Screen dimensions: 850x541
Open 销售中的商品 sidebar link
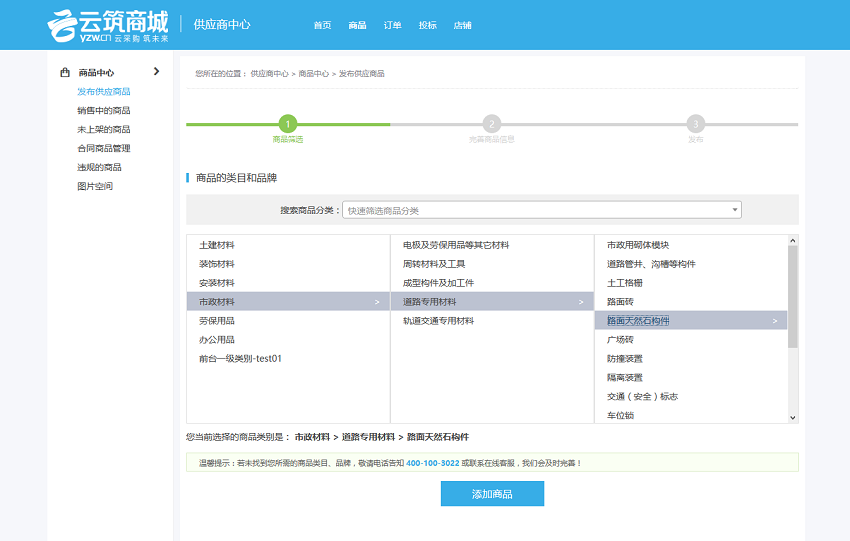pyautogui.click(x=104, y=111)
